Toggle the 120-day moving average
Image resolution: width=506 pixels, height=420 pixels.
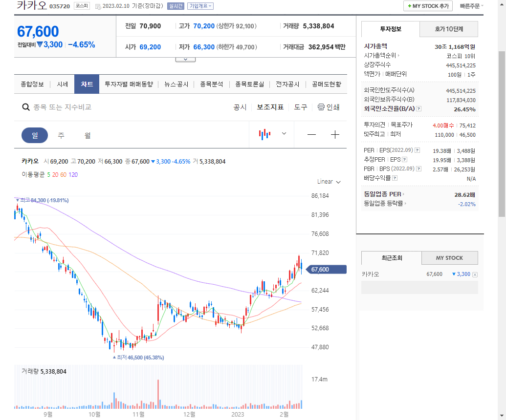coord(73,175)
